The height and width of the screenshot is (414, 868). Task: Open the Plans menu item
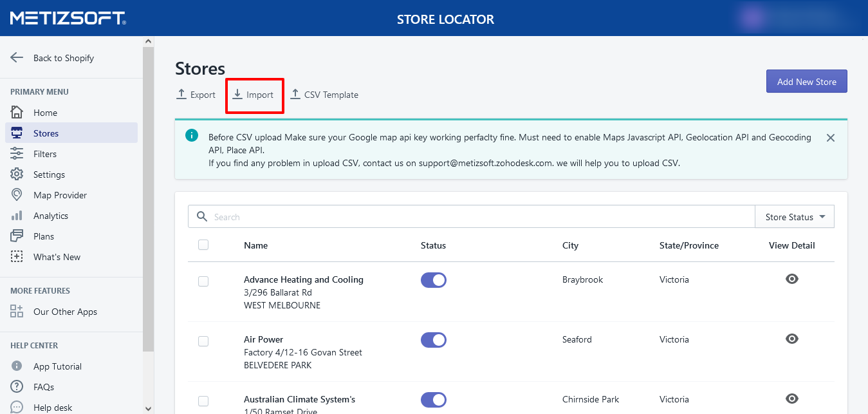pyautogui.click(x=44, y=236)
